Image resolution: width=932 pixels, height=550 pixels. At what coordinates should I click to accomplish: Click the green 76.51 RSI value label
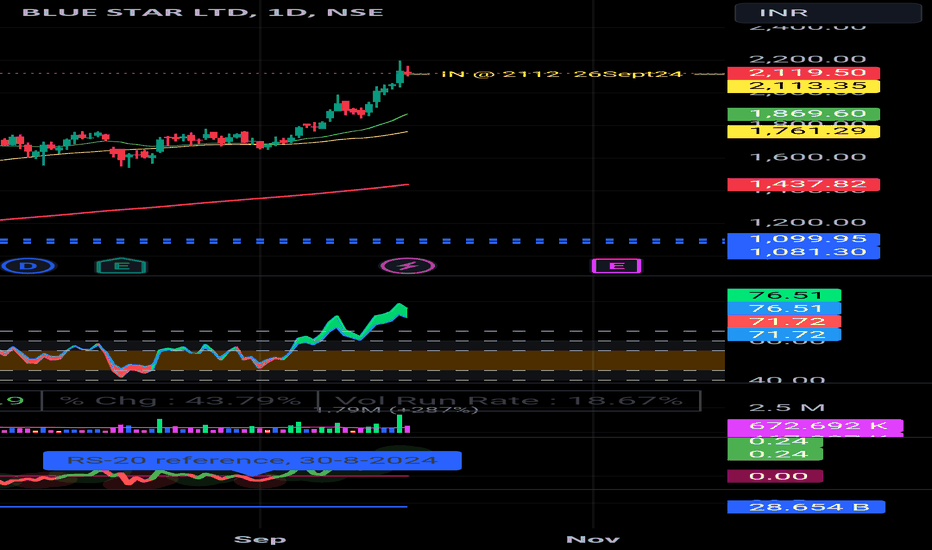pyautogui.click(x=784, y=295)
